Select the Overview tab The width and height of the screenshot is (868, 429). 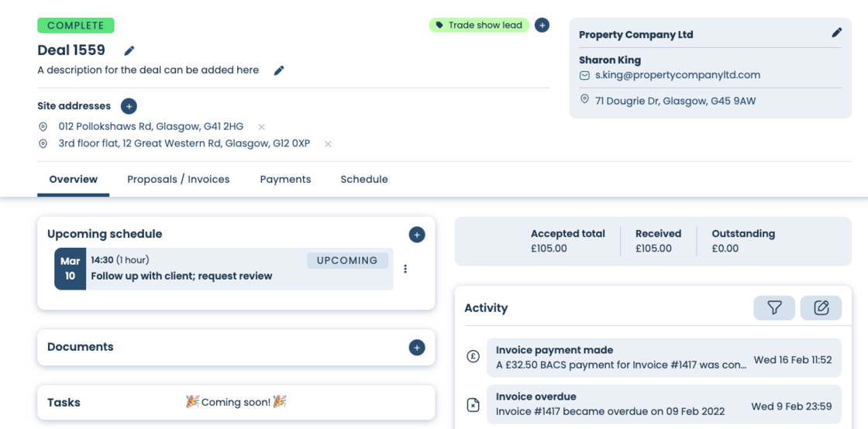point(74,180)
